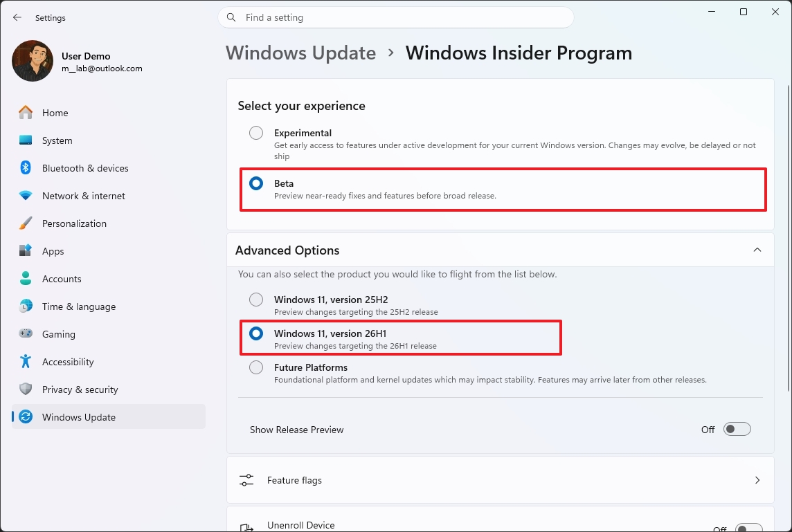Open Bluetooth & devices section
This screenshot has width=792, height=532.
[x=109, y=168]
